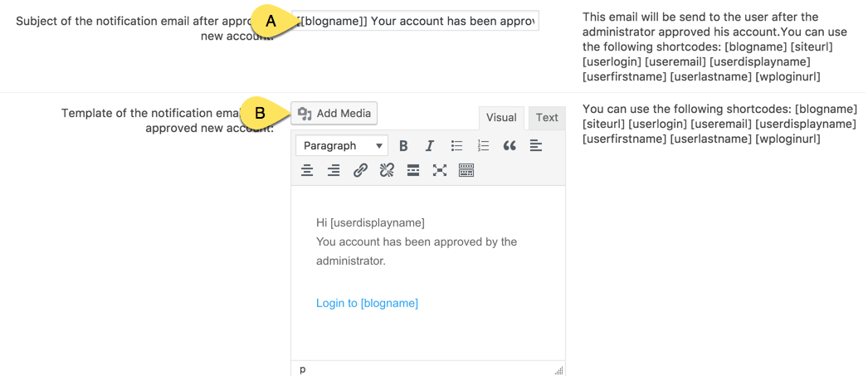Viewport: 868px width, 376px height.
Task: Toggle the extra toolbar row
Action: tap(466, 171)
